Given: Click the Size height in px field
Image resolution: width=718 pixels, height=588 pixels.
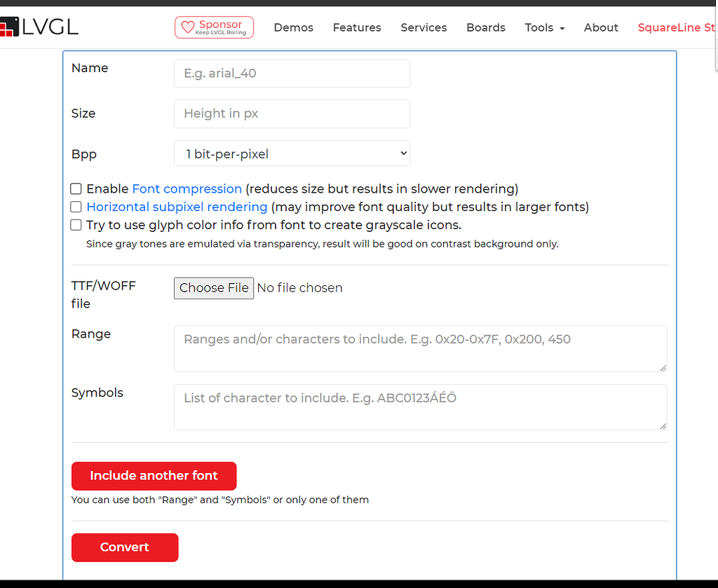Looking at the screenshot, I should [292, 114].
